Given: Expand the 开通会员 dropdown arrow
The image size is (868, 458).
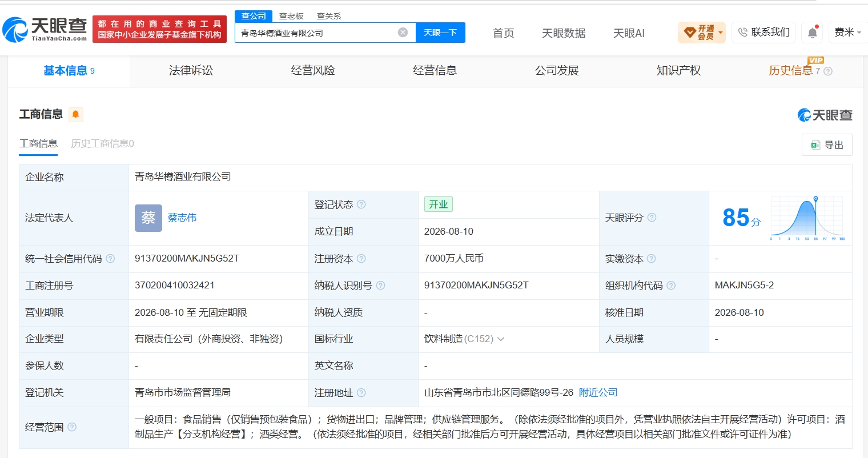Looking at the screenshot, I should coord(720,33).
